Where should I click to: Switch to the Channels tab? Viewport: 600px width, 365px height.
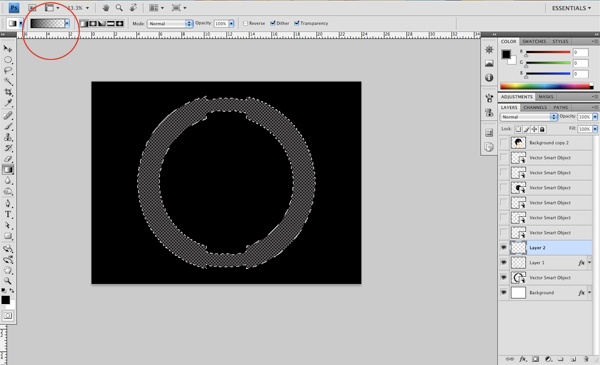[x=535, y=108]
